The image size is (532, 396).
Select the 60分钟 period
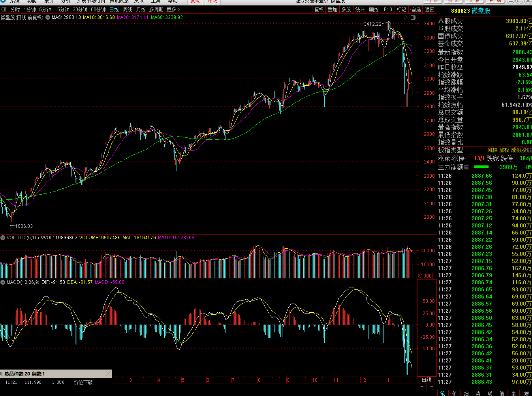coord(98,9)
